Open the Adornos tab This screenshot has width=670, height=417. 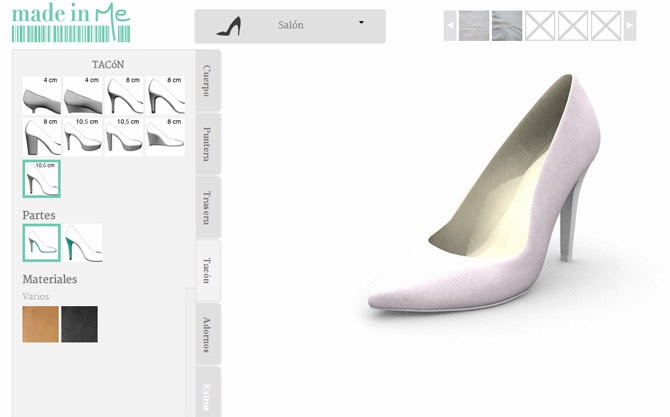(207, 333)
